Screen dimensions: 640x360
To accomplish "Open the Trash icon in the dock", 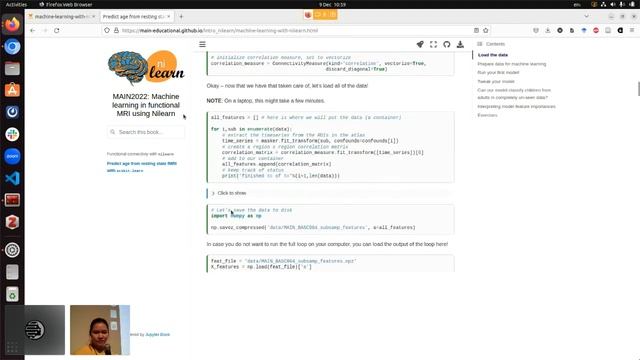I will 12,294.
